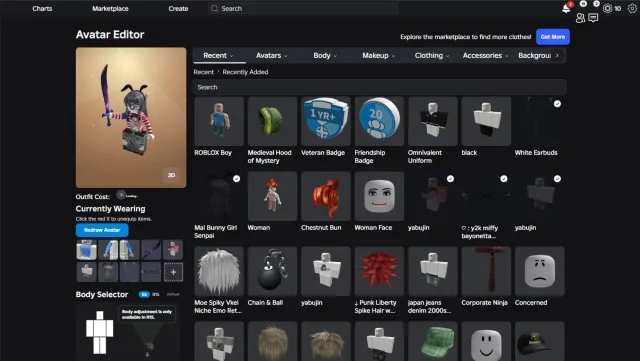Select the Woman avatar item
This screenshot has height=361, width=640.
(272, 196)
